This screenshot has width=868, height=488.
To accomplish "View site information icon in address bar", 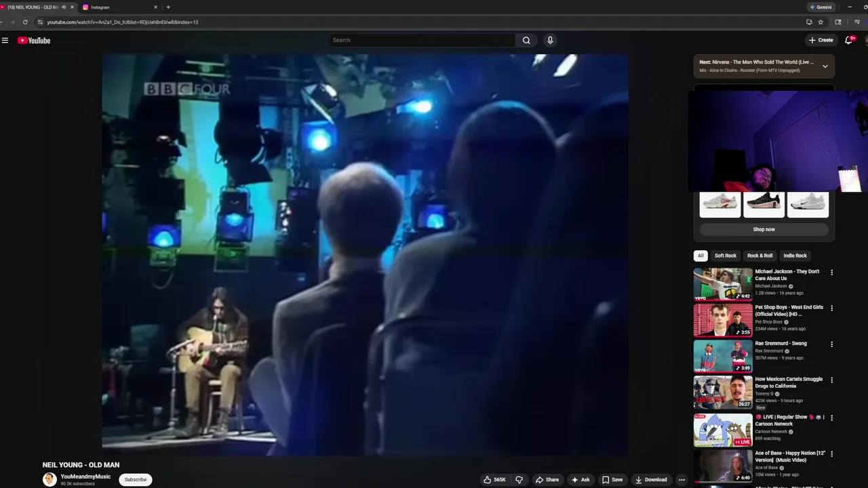I will point(40,22).
